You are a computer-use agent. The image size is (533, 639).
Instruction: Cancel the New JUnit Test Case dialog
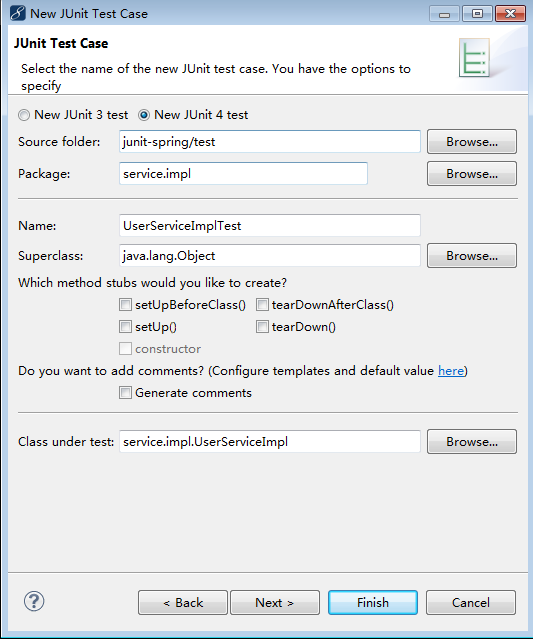pyautogui.click(x=471, y=602)
